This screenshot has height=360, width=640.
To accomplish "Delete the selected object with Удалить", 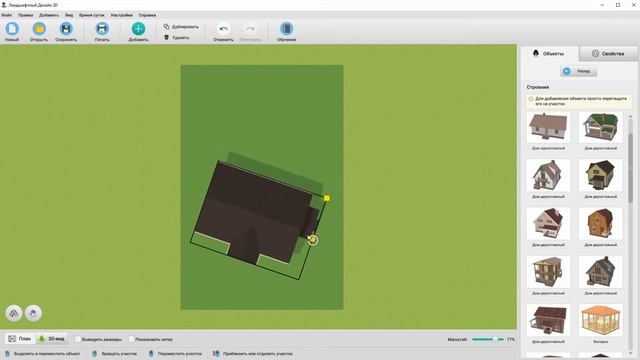I will tap(177, 38).
